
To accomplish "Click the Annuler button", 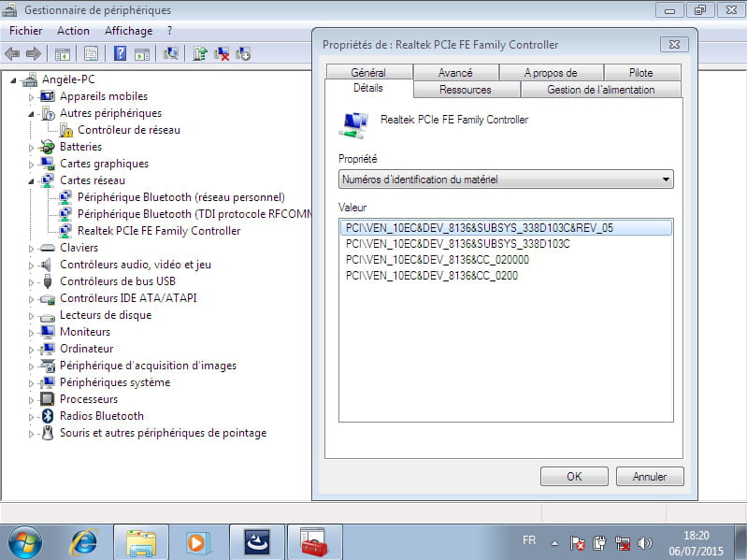I will pos(650,476).
